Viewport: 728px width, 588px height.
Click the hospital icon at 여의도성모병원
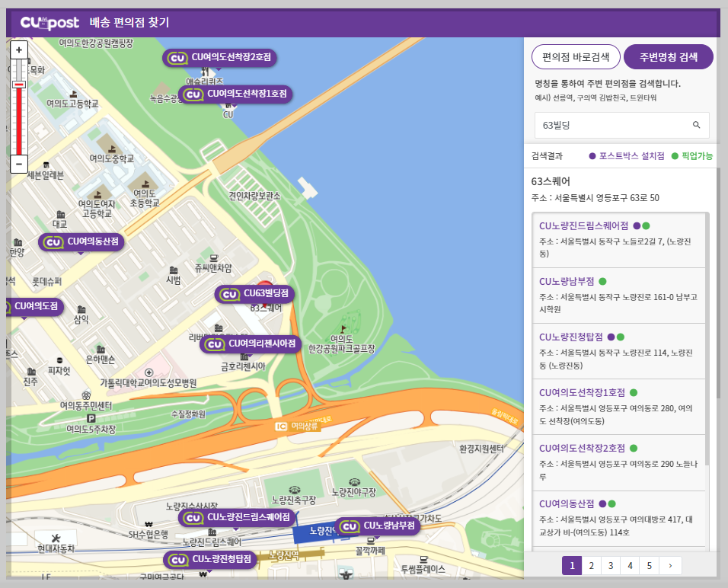point(149,372)
